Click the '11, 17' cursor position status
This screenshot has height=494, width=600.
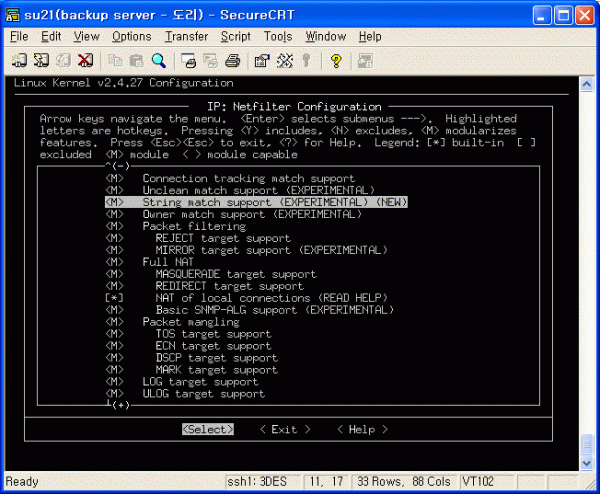pyautogui.click(x=326, y=481)
